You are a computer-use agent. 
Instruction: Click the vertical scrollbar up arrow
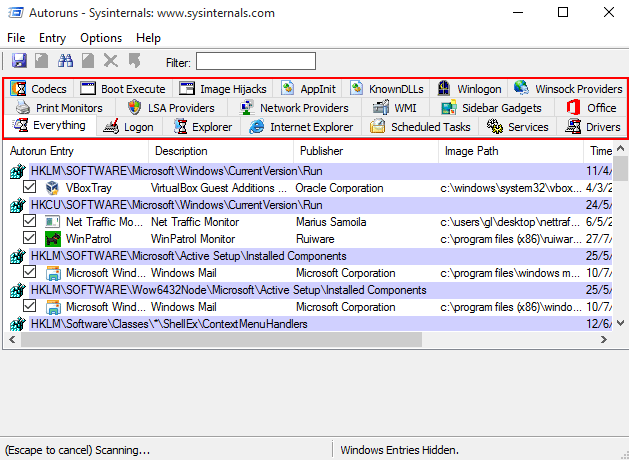[621, 149]
